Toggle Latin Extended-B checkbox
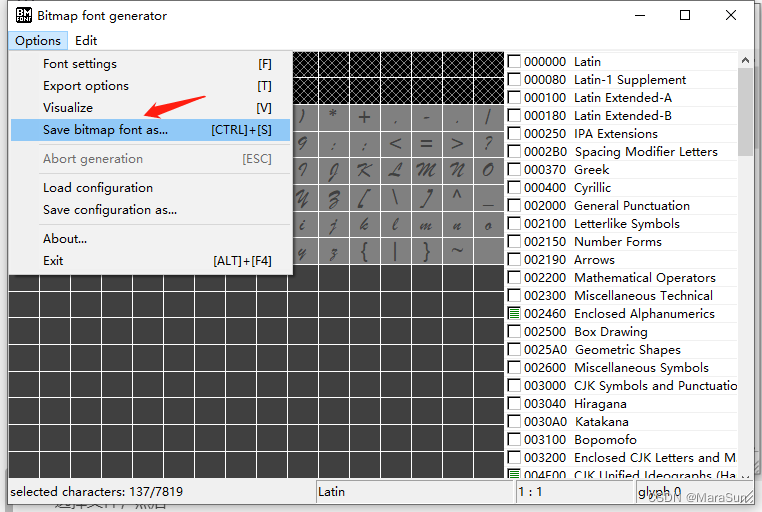The height and width of the screenshot is (512, 762). pos(514,115)
